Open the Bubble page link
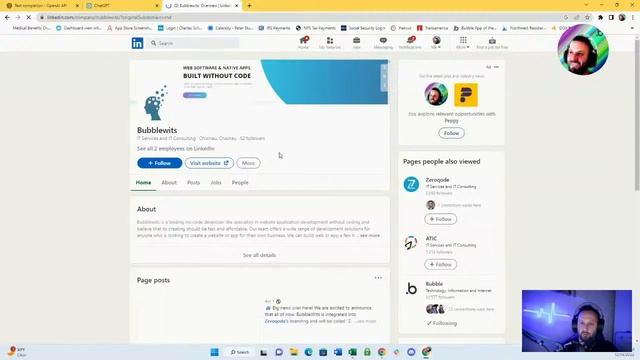Viewport: 640px width, 360px height. (x=434, y=284)
